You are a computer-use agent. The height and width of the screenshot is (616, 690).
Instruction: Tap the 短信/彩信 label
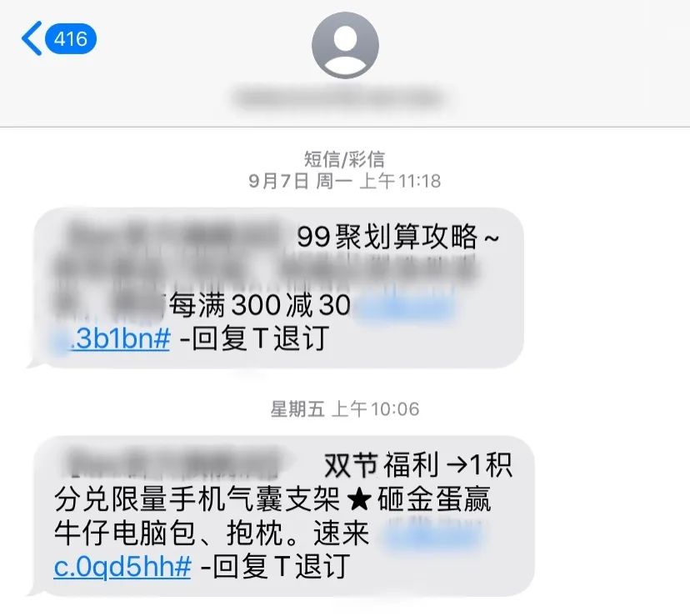click(x=344, y=159)
